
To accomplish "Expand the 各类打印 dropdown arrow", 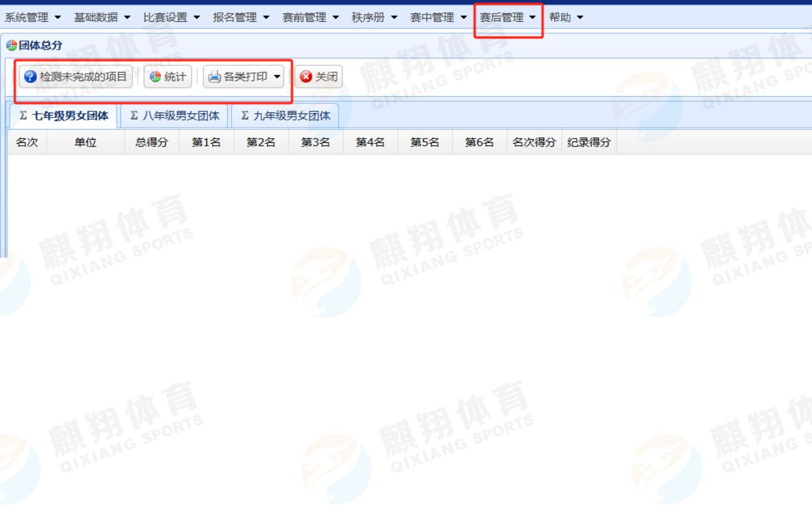I will 277,77.
